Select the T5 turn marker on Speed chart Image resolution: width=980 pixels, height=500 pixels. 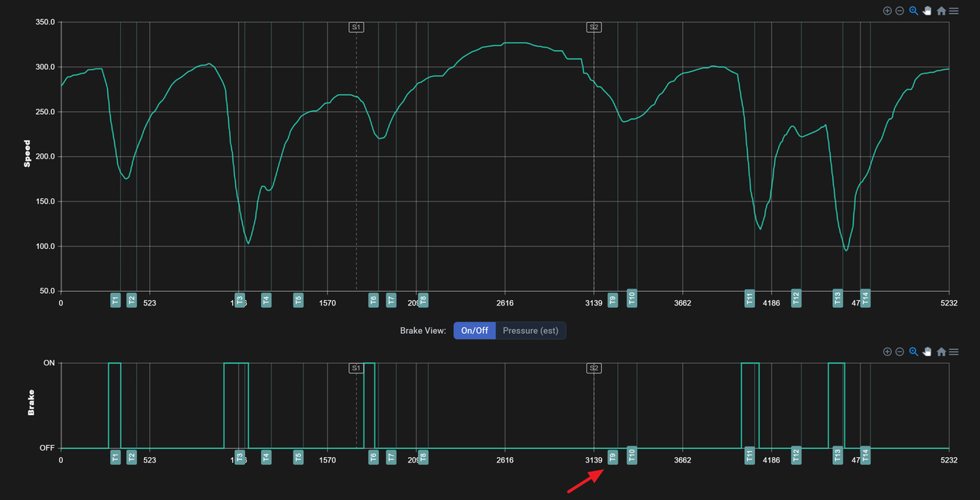[x=299, y=299]
